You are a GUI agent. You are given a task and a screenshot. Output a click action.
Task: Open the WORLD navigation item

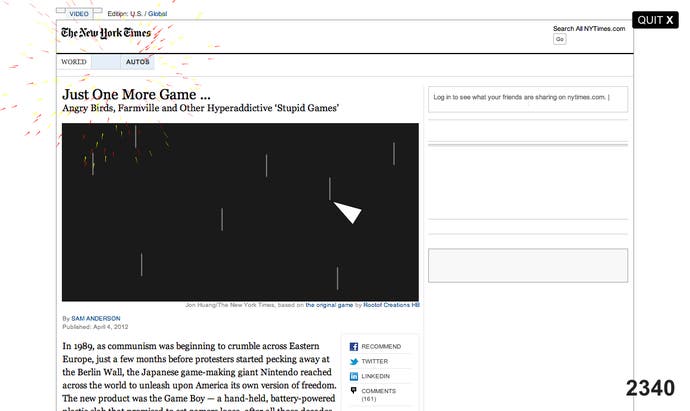coord(73,62)
